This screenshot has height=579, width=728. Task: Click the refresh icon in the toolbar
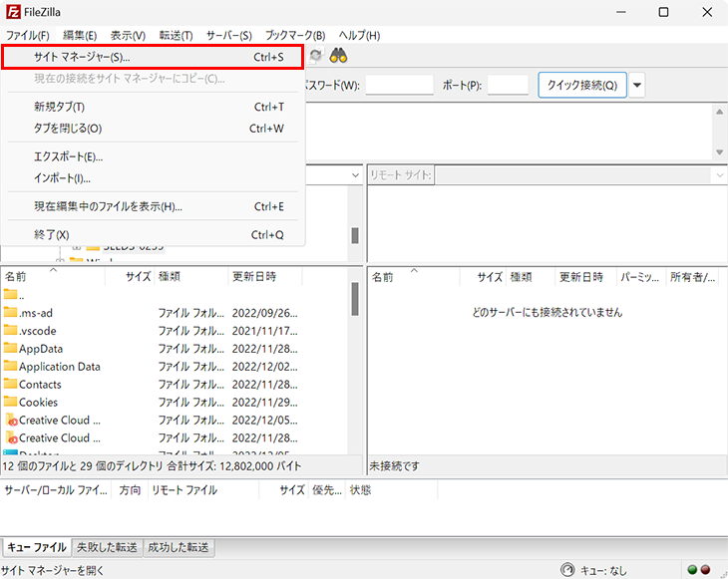click(315, 56)
